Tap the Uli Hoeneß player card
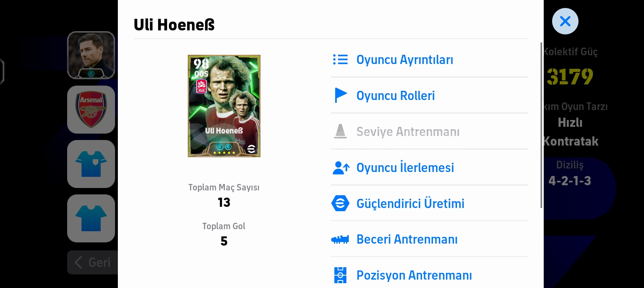The width and height of the screenshot is (644, 288). coord(224,106)
